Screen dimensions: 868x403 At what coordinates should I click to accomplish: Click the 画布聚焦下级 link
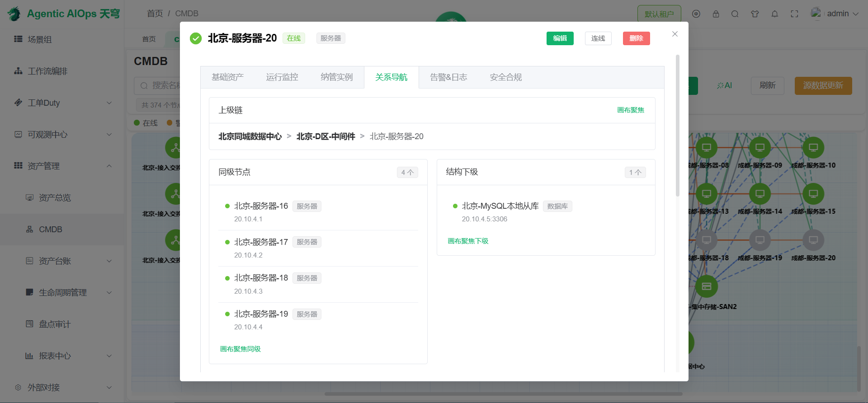pos(468,241)
